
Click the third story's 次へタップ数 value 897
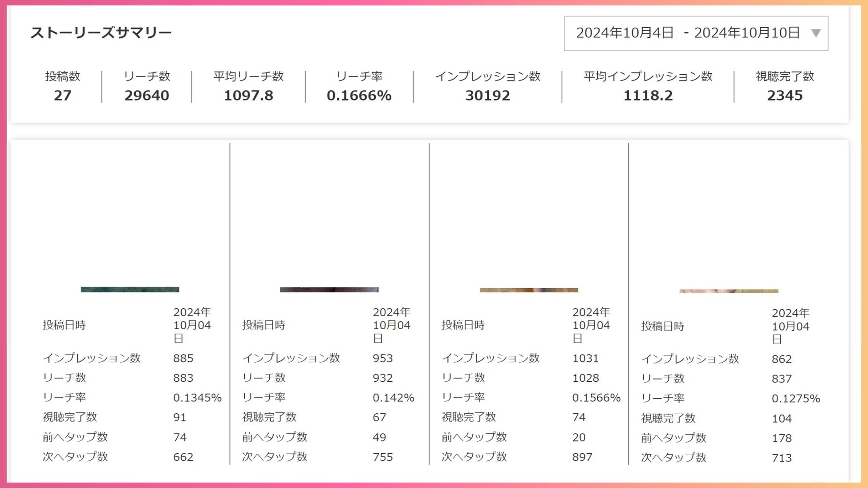[x=582, y=457]
